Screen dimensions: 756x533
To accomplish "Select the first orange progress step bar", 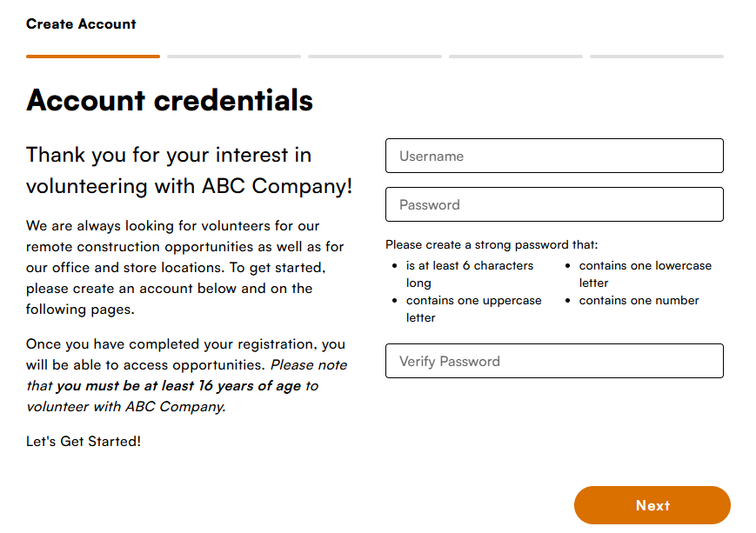I will click(93, 57).
